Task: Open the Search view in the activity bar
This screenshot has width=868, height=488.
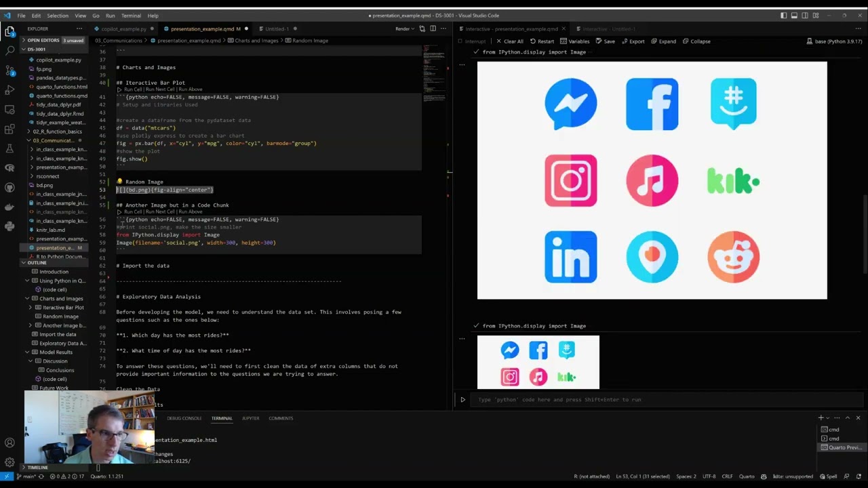Action: click(x=9, y=51)
